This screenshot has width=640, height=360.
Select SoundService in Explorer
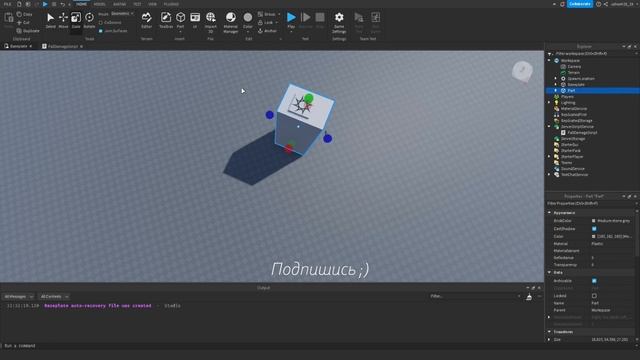(573, 169)
